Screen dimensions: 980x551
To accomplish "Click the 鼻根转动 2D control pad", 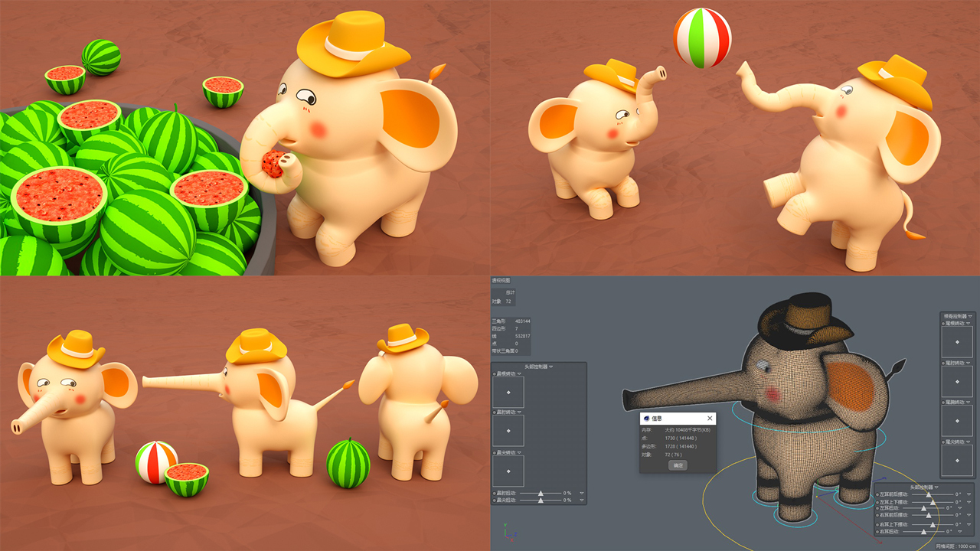I will [508, 392].
